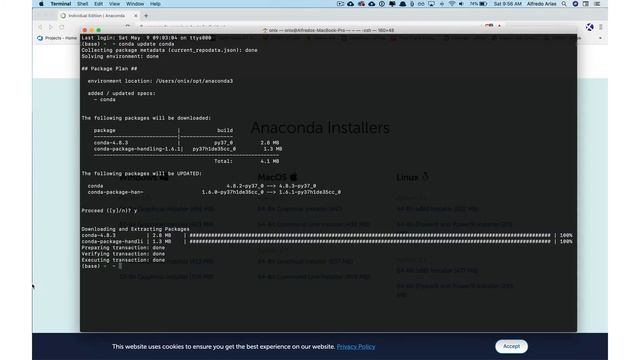Screen dimensions: 640x360
Task: Click the final (base) prompt cursor
Action: pos(120,266)
